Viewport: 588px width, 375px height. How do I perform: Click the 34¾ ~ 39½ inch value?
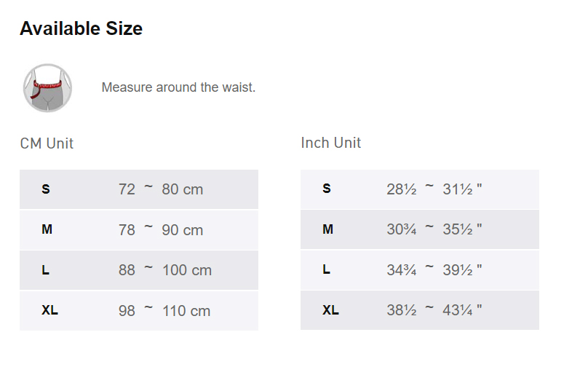click(434, 270)
